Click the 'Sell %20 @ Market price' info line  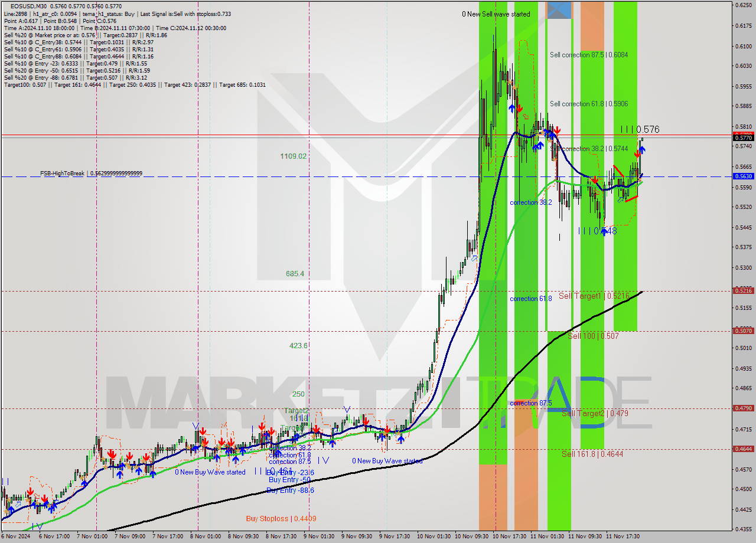(85, 35)
